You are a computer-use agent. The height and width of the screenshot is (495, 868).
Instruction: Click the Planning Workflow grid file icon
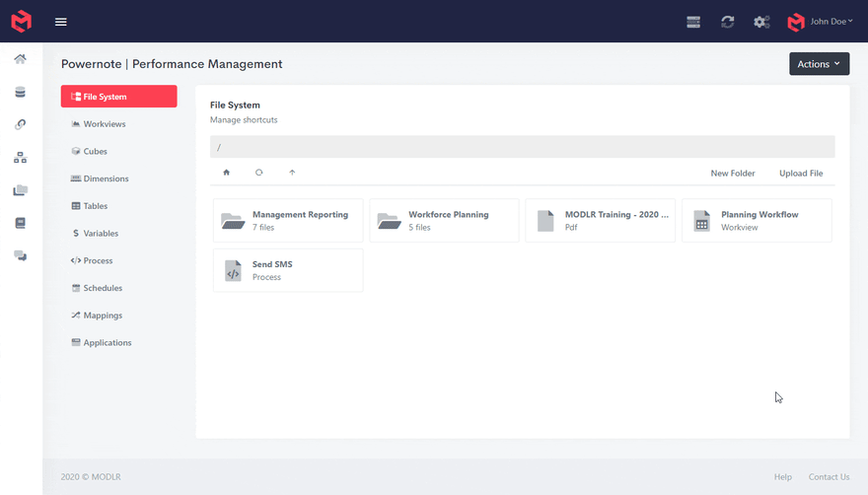(x=702, y=221)
